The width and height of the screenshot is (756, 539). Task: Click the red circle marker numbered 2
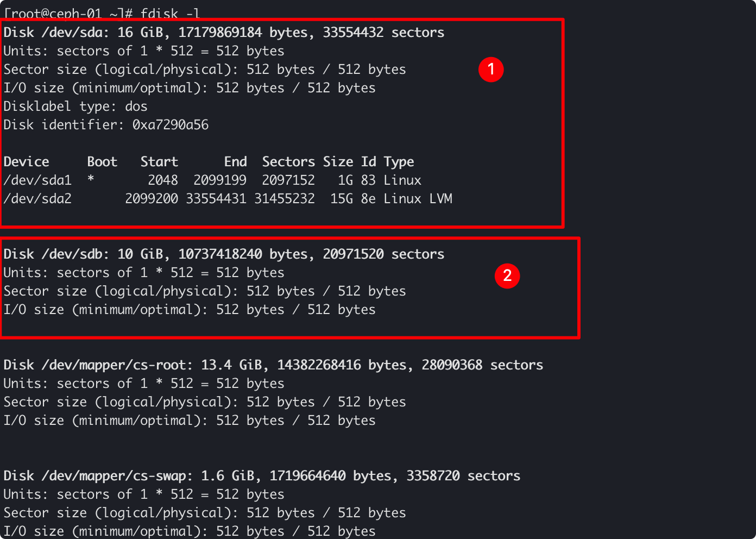[507, 275]
